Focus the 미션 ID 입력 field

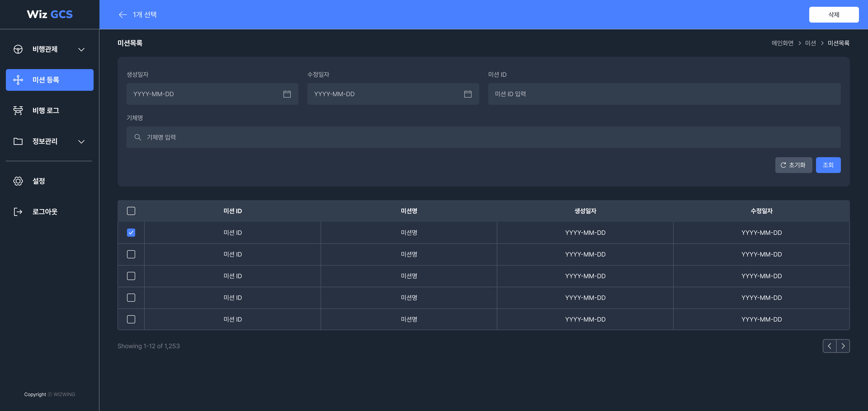(x=665, y=94)
